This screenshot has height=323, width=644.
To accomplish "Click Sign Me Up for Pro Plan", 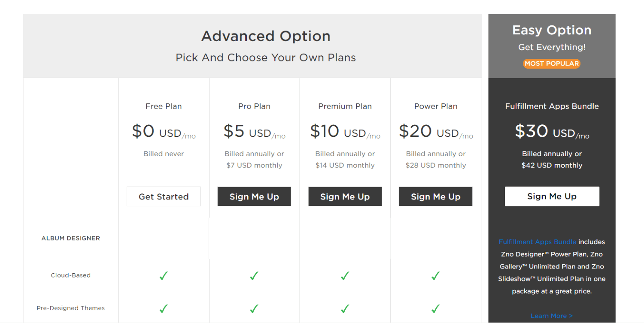I will [x=254, y=196].
